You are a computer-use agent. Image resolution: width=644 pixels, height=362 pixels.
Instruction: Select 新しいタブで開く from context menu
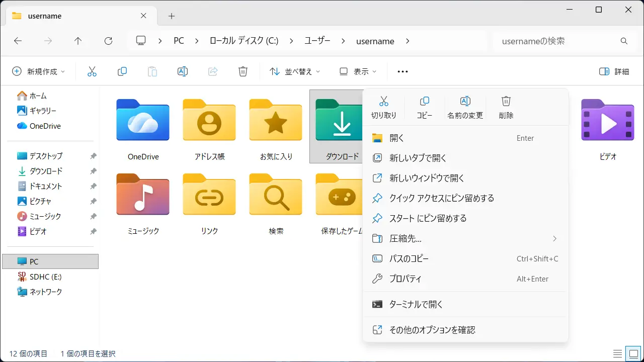click(418, 158)
